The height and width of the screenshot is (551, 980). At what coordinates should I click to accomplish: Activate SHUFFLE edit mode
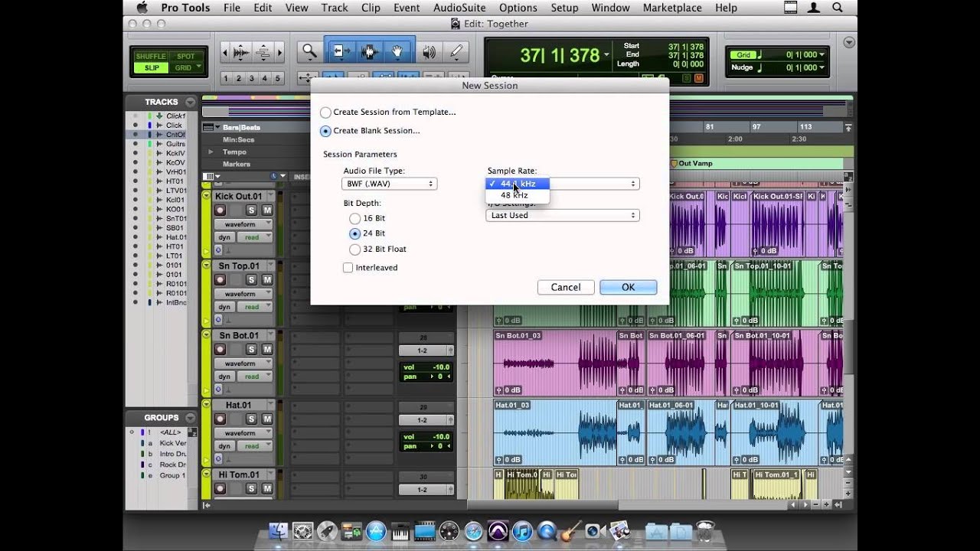point(151,57)
